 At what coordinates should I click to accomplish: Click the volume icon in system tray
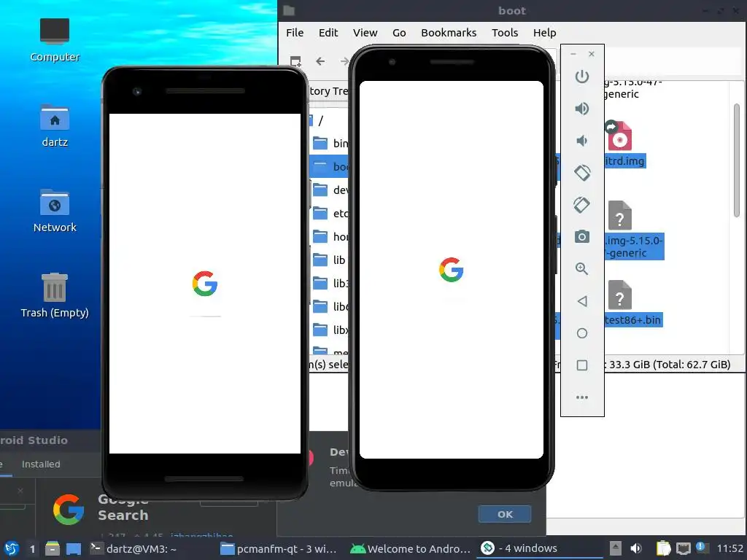[635, 548]
